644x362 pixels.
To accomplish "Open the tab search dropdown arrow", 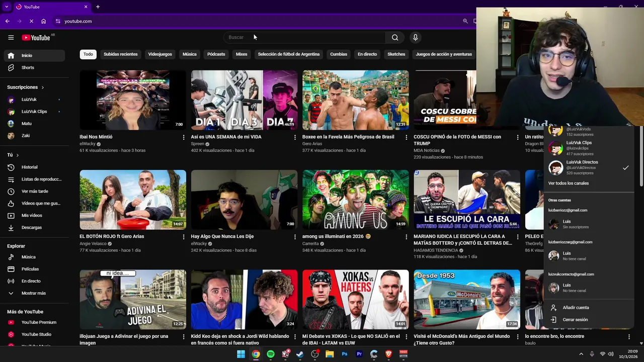I will pyautogui.click(x=7, y=7).
